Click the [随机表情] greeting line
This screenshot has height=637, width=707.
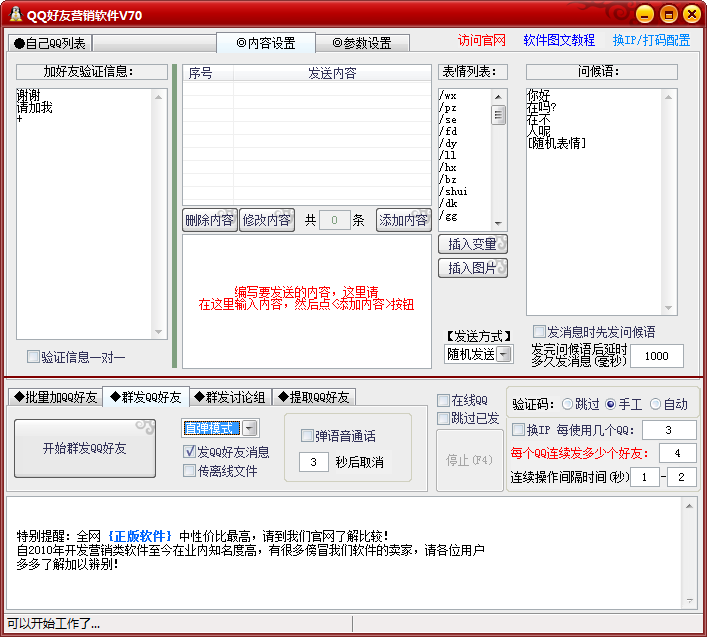pyautogui.click(x=557, y=143)
